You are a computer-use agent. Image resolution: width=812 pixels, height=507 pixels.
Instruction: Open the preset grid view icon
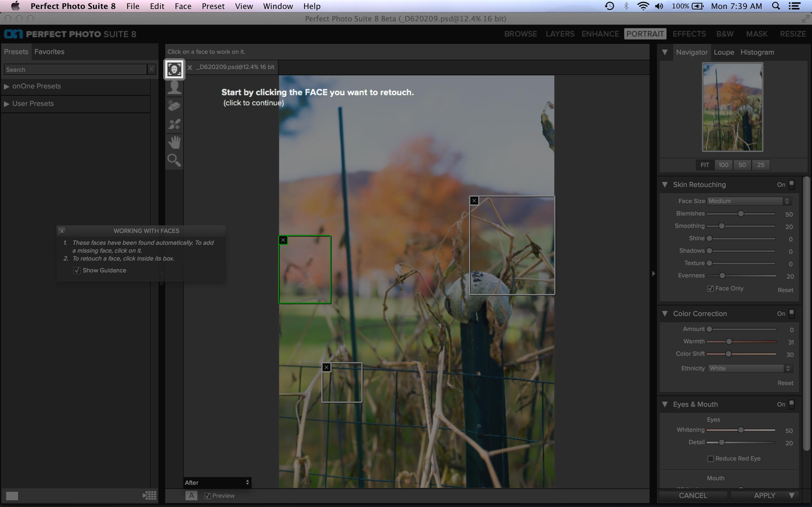[x=149, y=495]
